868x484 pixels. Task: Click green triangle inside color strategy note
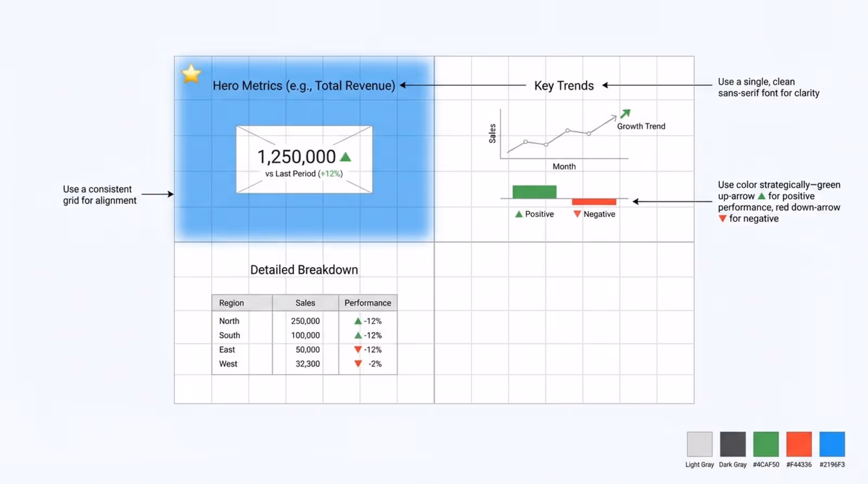tap(762, 196)
